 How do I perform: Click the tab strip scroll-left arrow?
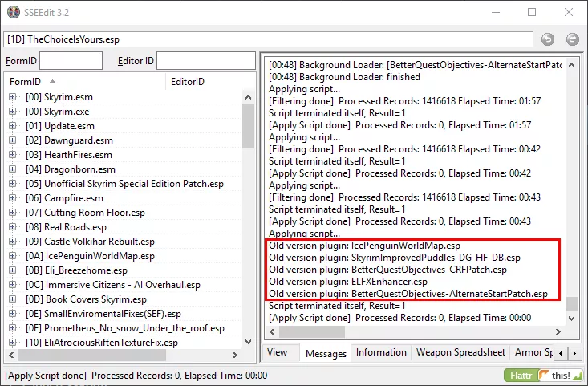pos(561,353)
